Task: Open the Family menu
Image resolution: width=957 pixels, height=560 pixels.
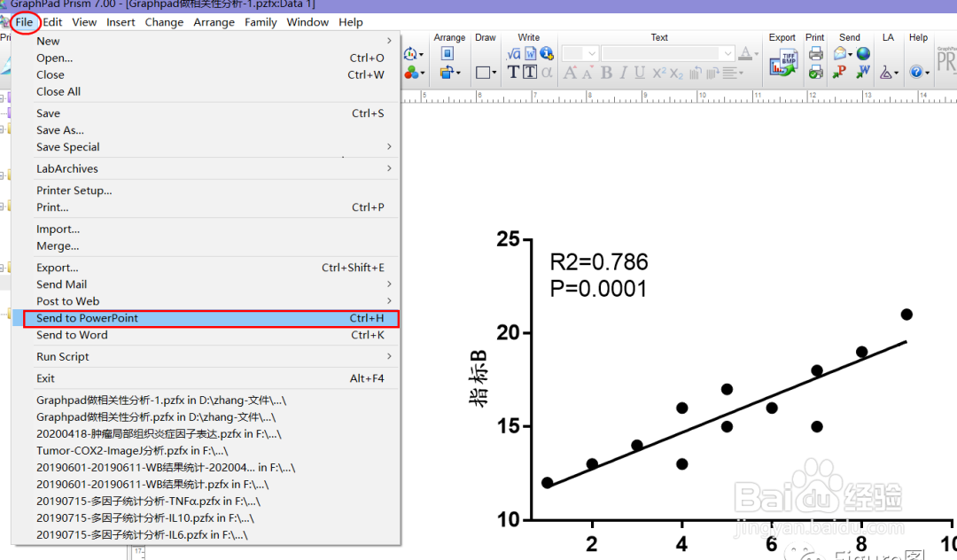Action: pos(261,22)
